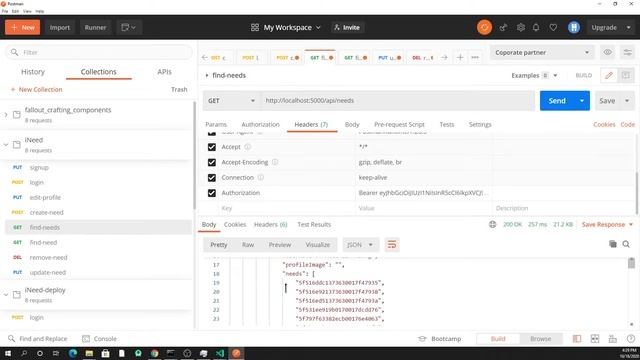Open the notifications bell
640x360 pixels.
point(536,27)
